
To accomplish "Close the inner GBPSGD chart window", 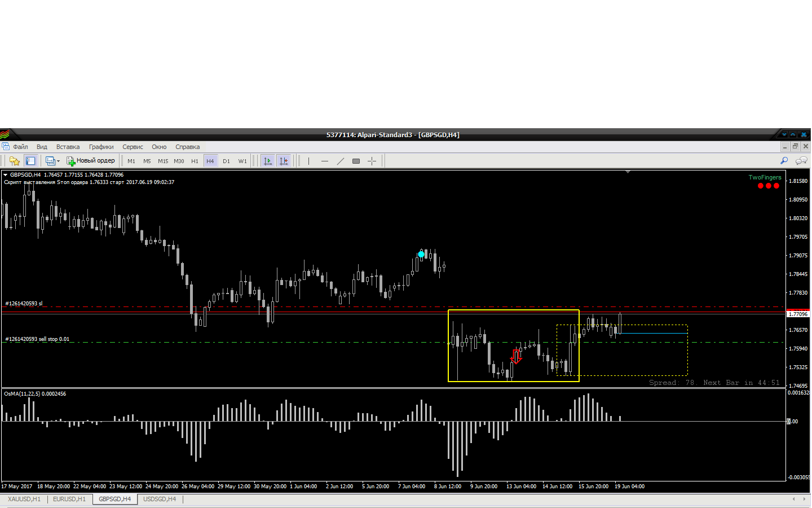I will point(806,147).
